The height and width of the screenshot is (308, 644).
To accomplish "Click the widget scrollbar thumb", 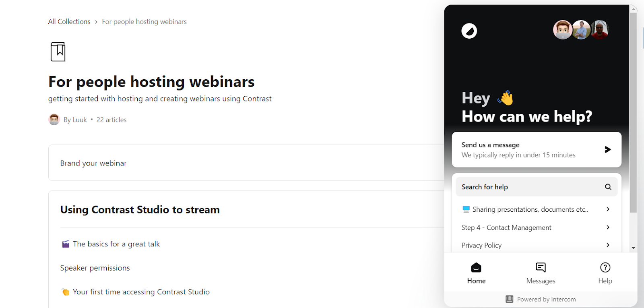I will pyautogui.click(x=633, y=112).
